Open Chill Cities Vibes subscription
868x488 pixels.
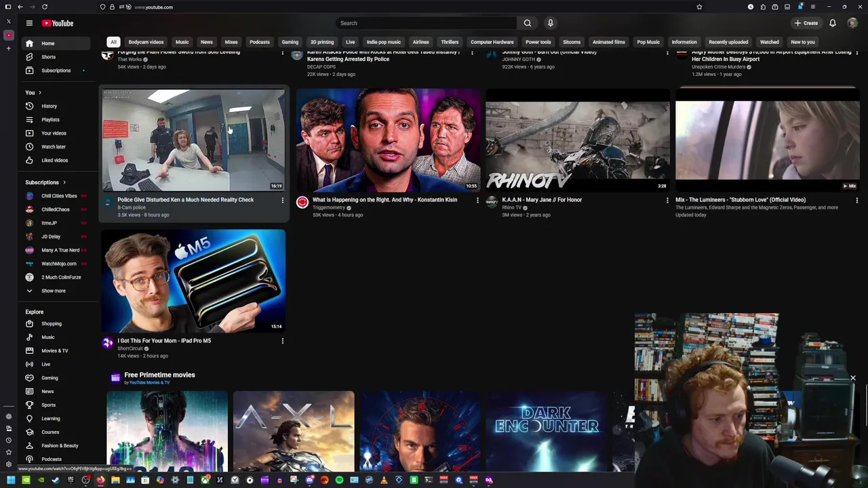pos(54,196)
